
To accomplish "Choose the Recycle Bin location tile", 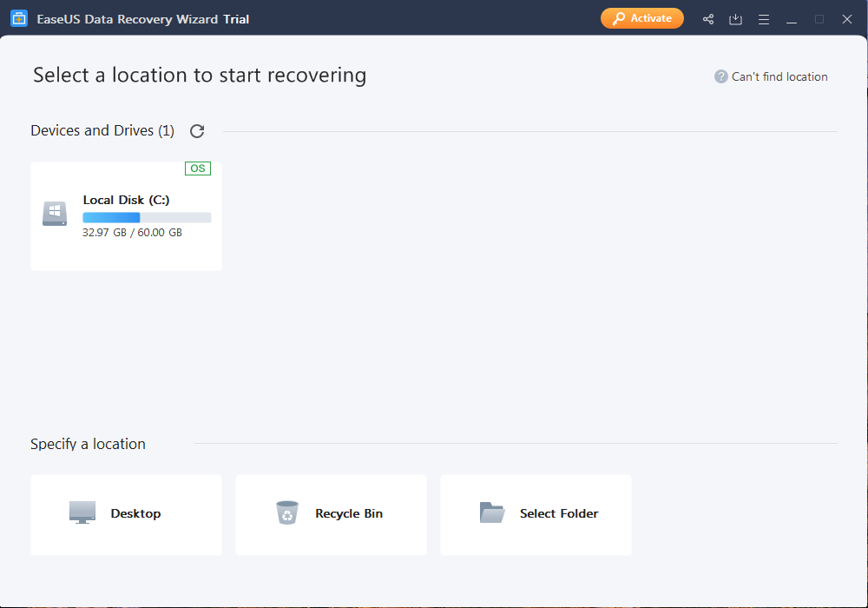I will point(331,514).
